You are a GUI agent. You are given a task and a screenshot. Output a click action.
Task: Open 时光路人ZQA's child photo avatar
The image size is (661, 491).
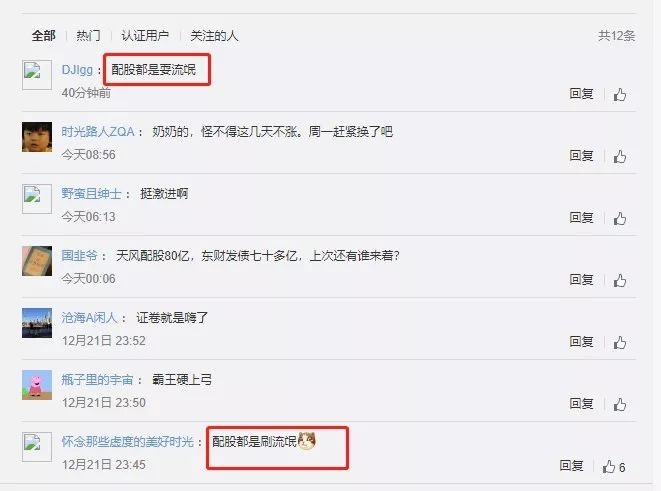tap(37, 137)
